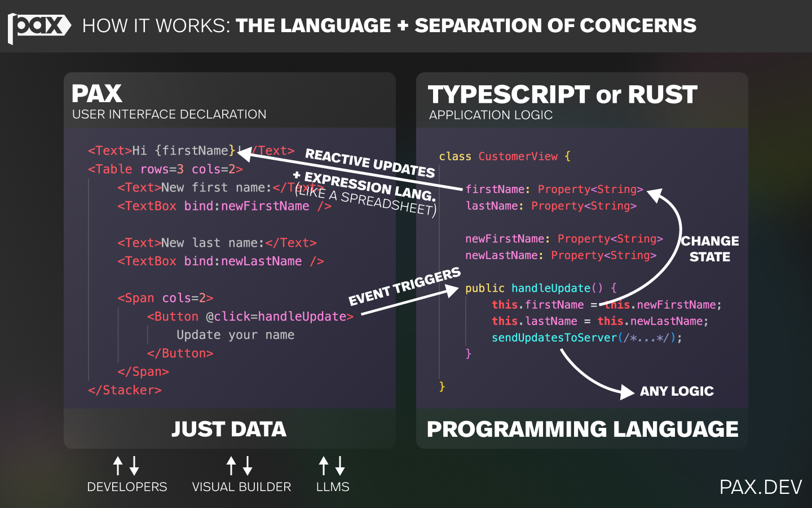The image size is (812, 508).
Task: Click the up-down arrows above VISUAL BUILDER
Action: coord(239,466)
